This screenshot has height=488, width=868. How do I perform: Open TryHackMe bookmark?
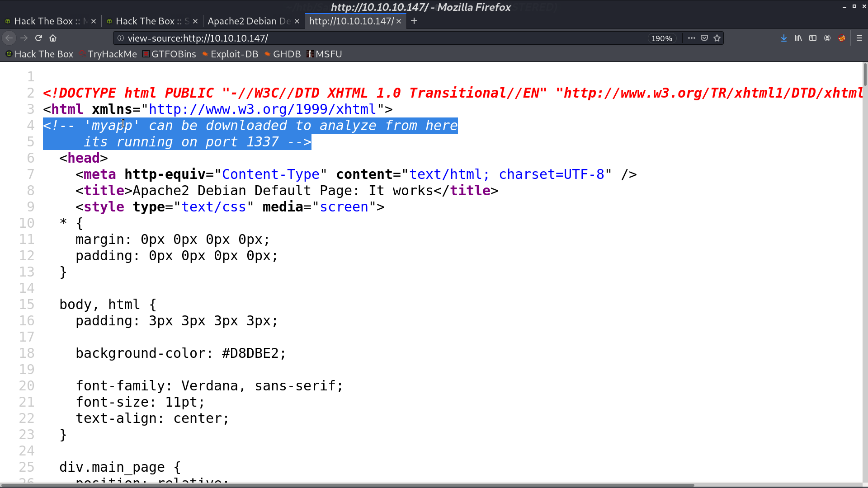[108, 54]
